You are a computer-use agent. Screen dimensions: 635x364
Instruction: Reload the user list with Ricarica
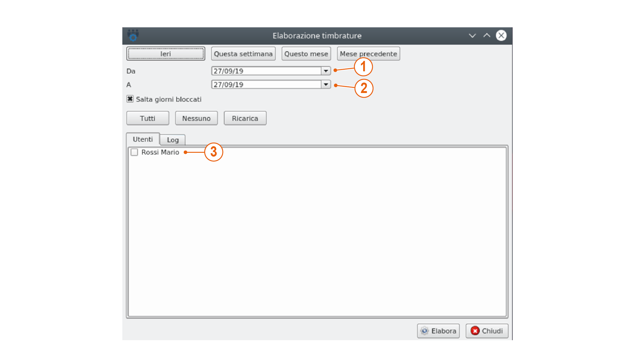[245, 118]
